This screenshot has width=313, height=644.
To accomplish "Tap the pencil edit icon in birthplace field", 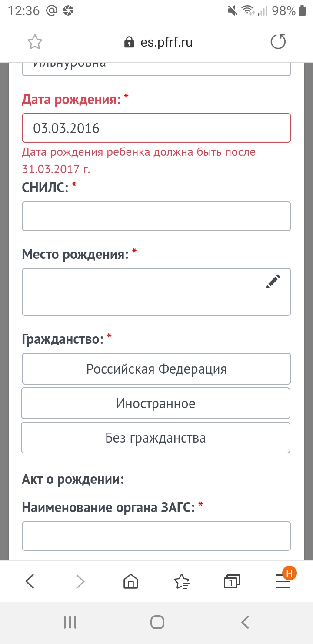I will [273, 282].
